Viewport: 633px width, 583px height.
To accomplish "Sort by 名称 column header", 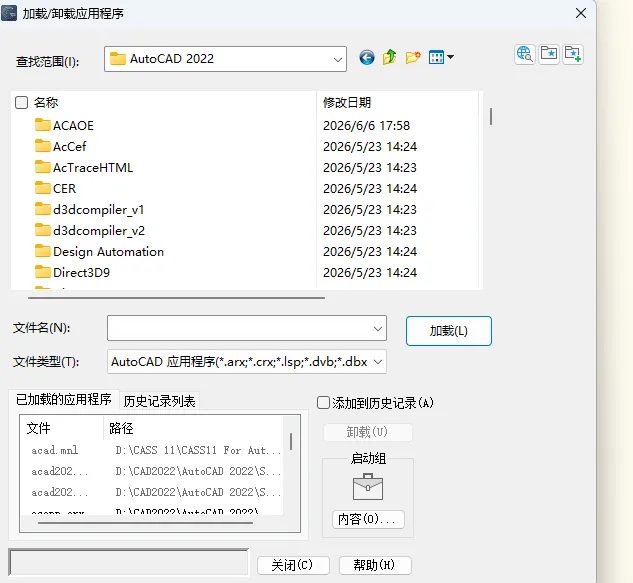I will click(x=46, y=103).
